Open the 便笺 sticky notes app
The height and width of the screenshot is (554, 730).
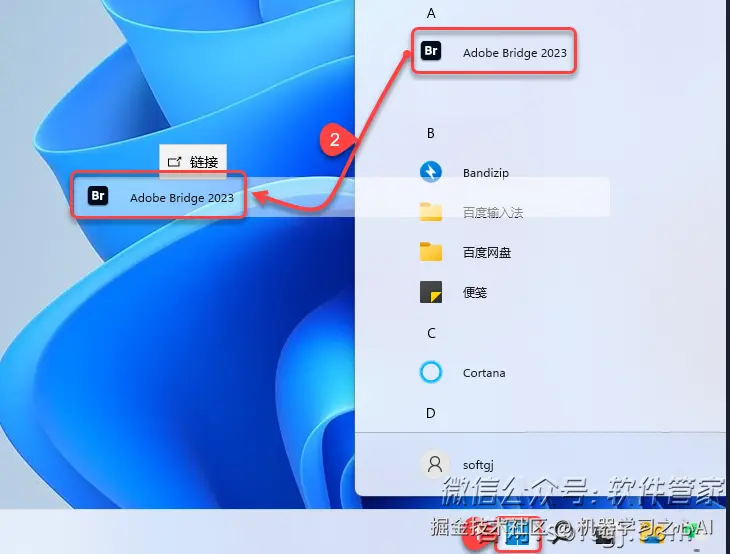(x=454, y=292)
